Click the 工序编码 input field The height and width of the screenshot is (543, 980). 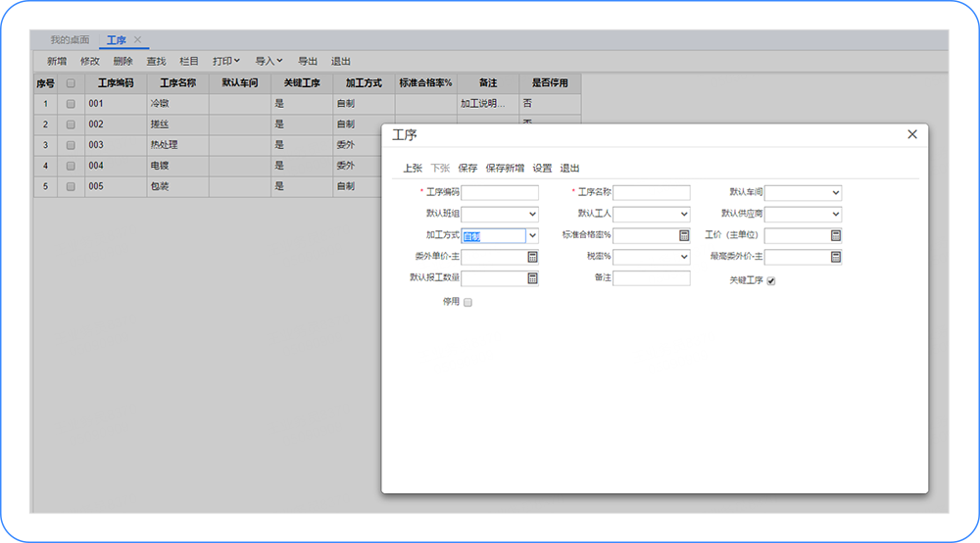click(500, 193)
